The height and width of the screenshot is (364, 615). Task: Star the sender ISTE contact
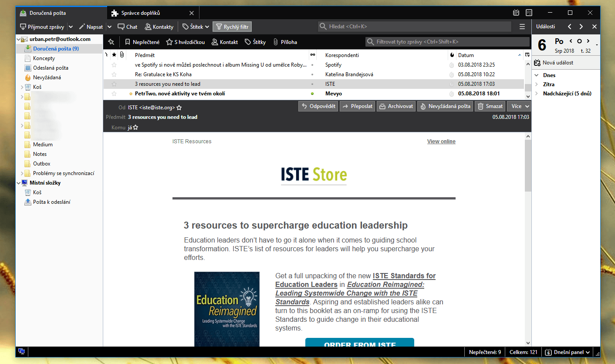[179, 108]
